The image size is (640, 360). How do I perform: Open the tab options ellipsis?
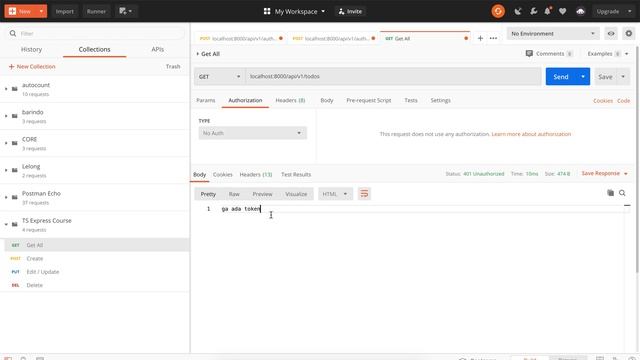493,38
